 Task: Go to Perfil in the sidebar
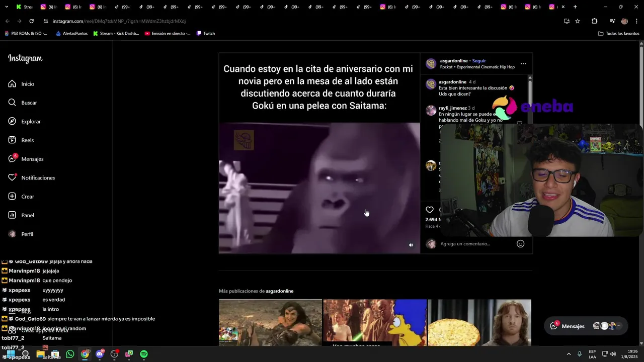coord(21,234)
